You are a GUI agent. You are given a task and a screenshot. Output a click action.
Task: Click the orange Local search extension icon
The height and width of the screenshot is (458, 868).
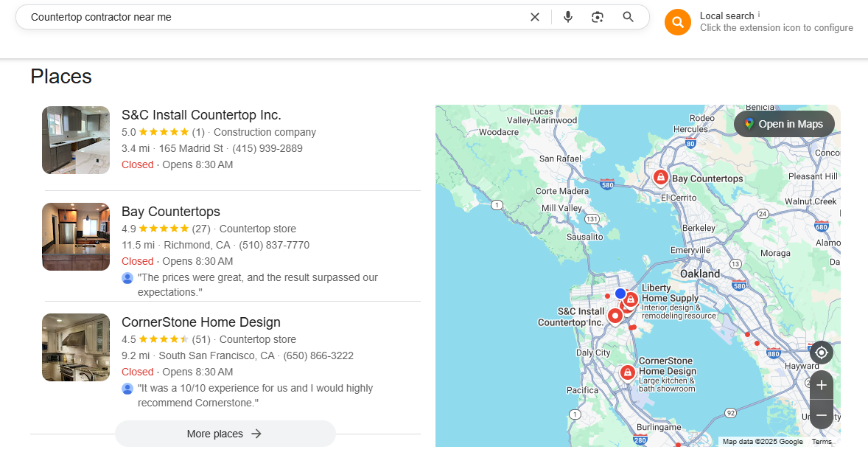(x=678, y=22)
